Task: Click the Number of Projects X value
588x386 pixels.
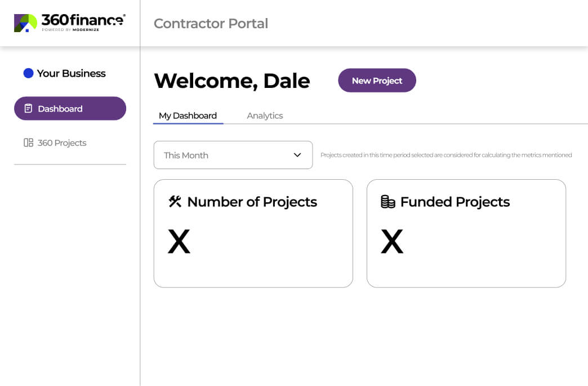Action: pos(179,242)
